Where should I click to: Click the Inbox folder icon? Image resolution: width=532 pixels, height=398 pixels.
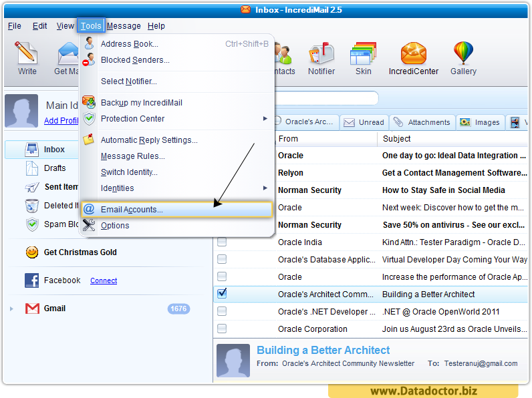coord(31,149)
